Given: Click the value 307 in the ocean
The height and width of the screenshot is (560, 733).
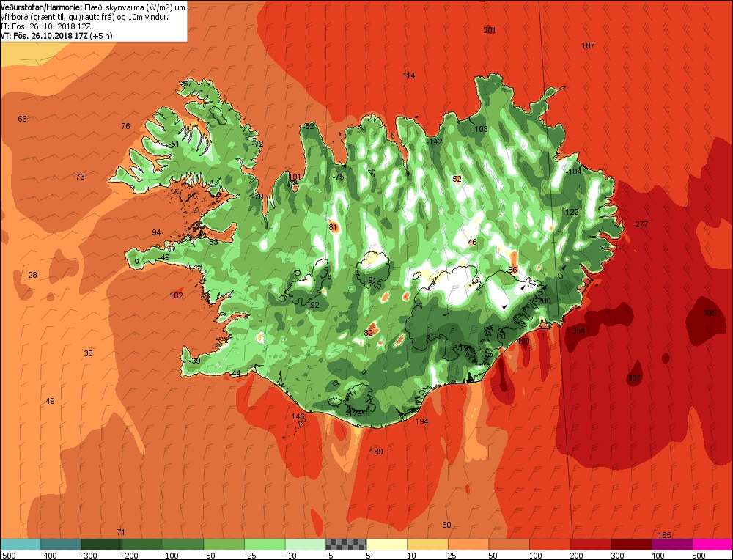Looking at the screenshot, I should 634,379.
